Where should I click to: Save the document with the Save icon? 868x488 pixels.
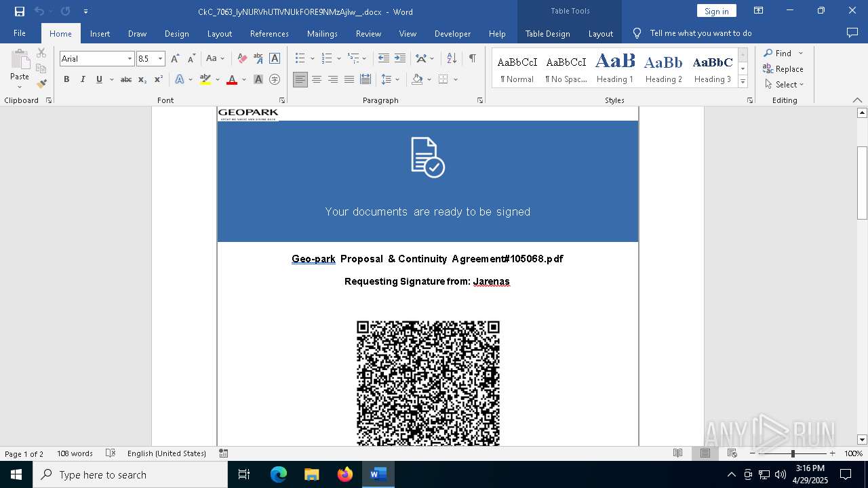coord(20,12)
